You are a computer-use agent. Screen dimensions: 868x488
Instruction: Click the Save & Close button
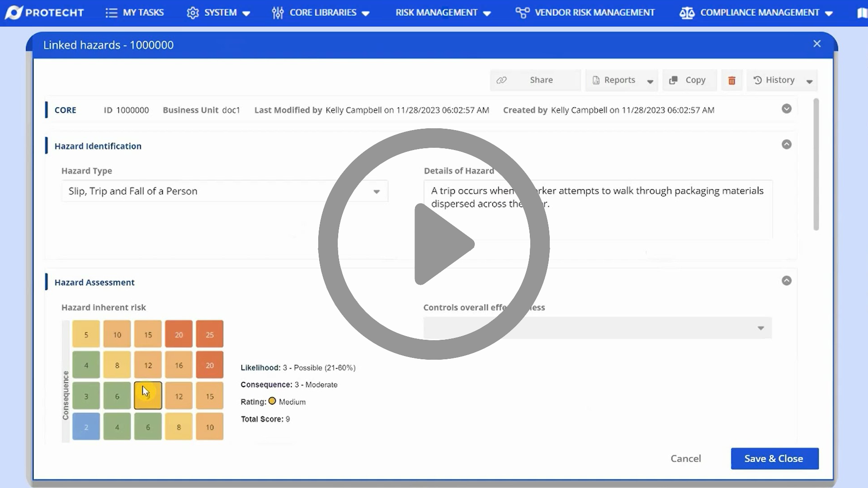click(774, 458)
